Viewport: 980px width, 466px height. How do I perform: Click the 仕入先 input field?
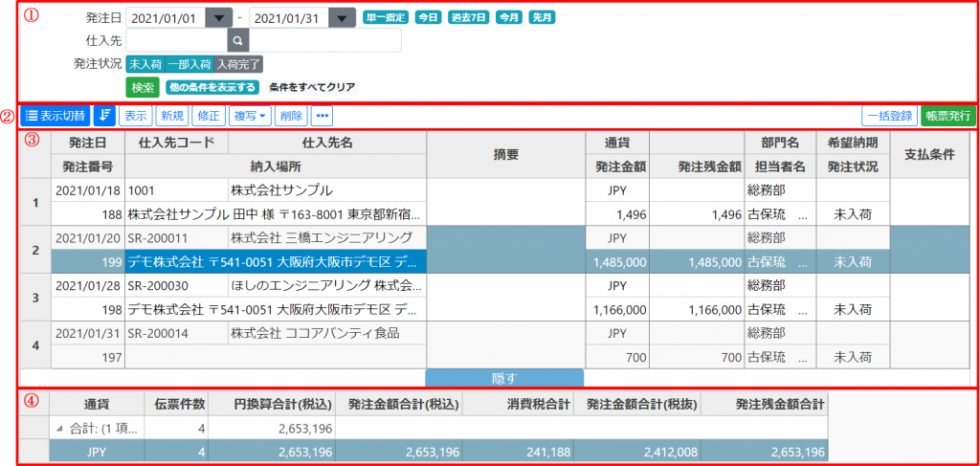click(x=176, y=40)
